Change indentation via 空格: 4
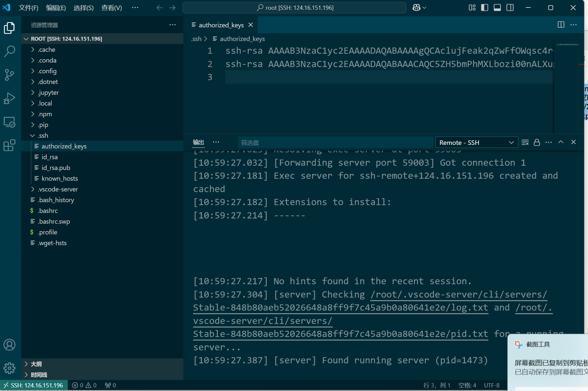The width and height of the screenshot is (588, 391). coord(467,385)
